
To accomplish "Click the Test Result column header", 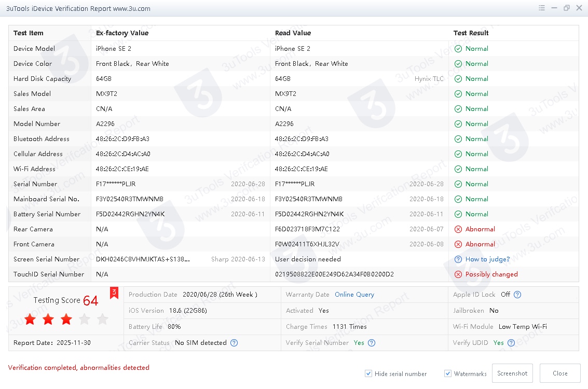I will (471, 33).
